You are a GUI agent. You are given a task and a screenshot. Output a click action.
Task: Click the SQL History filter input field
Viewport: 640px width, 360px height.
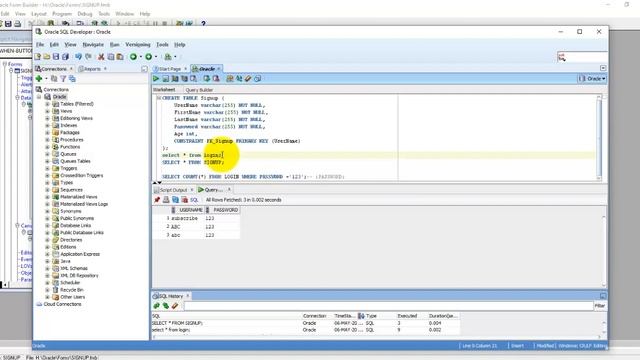(388, 305)
